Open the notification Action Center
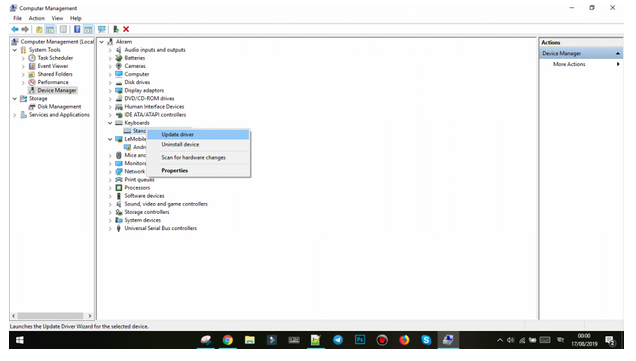636x361 pixels. point(610,340)
